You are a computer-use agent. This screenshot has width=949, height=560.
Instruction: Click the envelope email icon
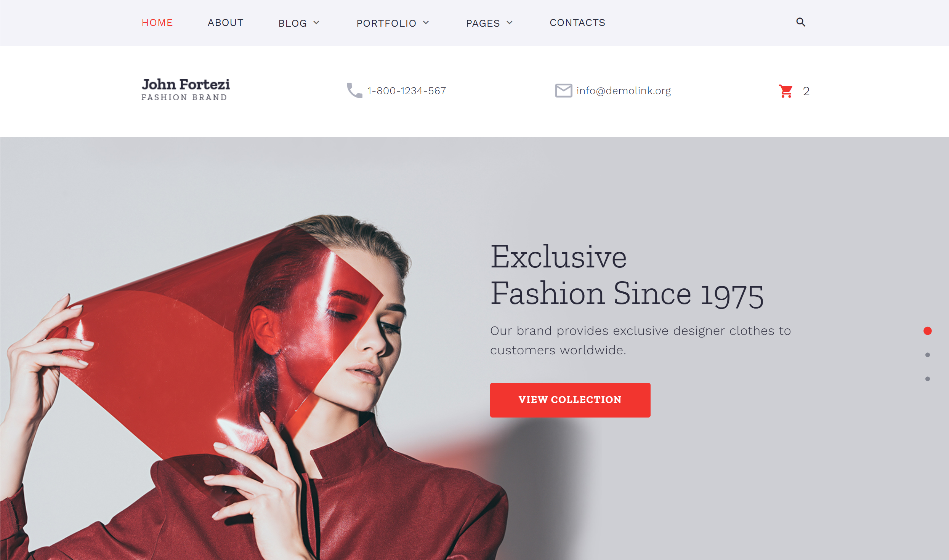click(563, 91)
